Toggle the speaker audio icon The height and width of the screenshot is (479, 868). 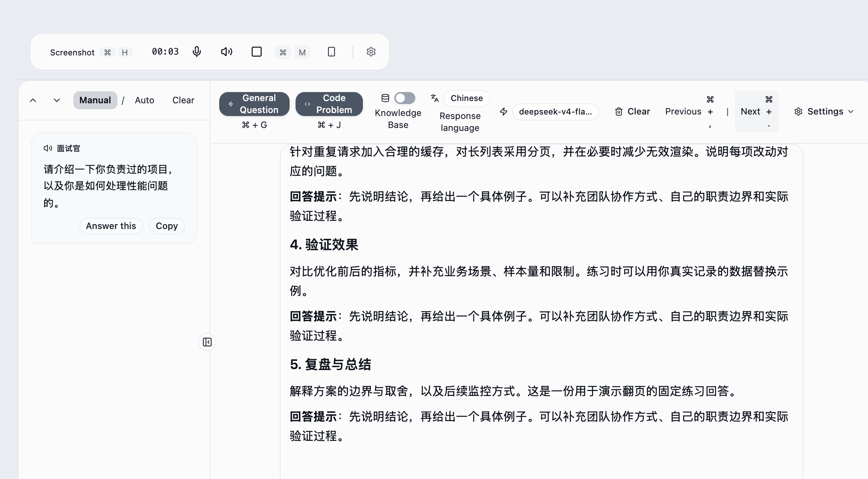(227, 52)
